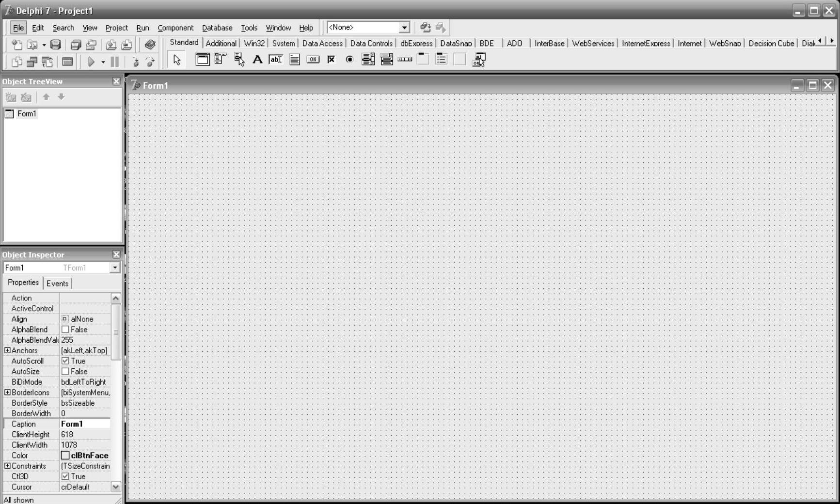Viewport: 840px width, 504px height.
Task: Open the <None> desktop layout dropdown
Action: (x=404, y=28)
